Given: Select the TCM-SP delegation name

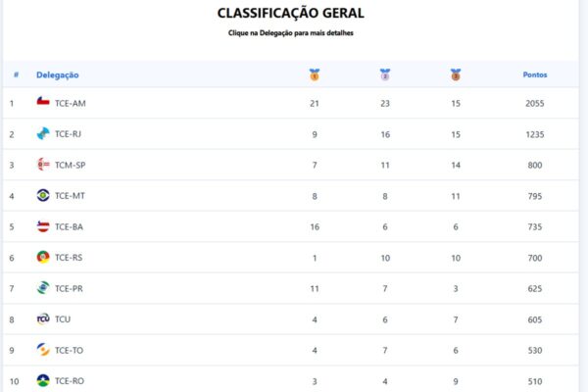Looking at the screenshot, I should pyautogui.click(x=71, y=165).
